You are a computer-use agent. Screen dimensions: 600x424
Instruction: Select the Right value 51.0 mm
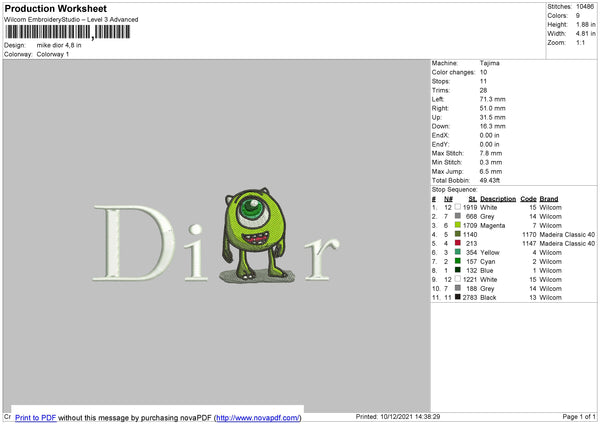pyautogui.click(x=492, y=108)
